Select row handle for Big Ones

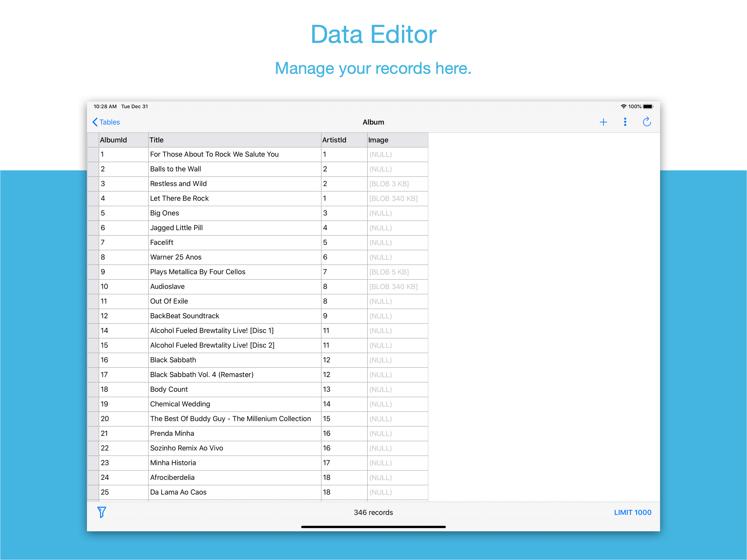click(93, 213)
